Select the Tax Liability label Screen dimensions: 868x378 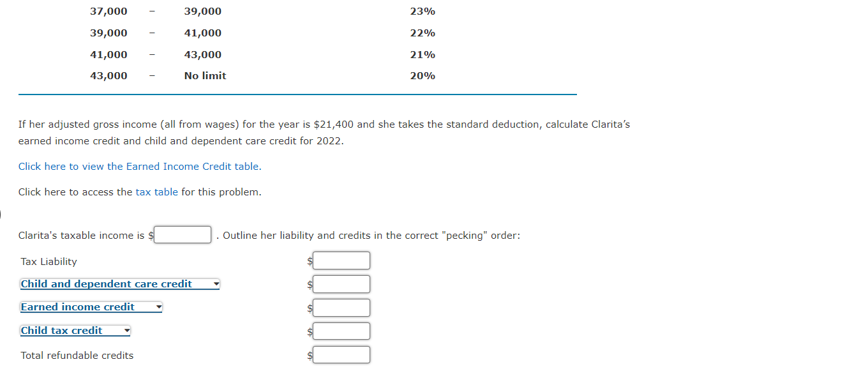tap(49, 261)
